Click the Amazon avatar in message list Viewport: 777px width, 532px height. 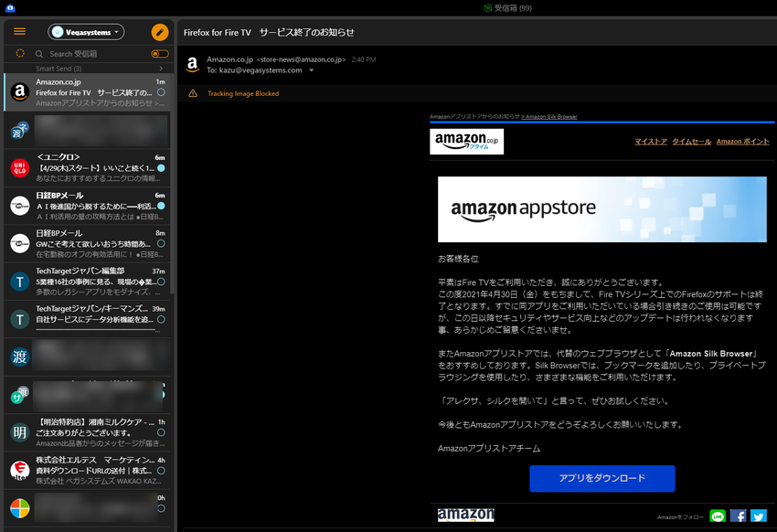(x=20, y=92)
